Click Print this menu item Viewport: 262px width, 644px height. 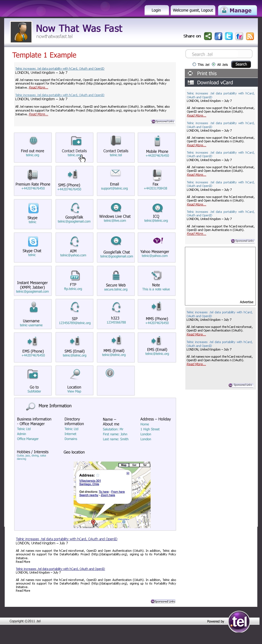(221, 74)
